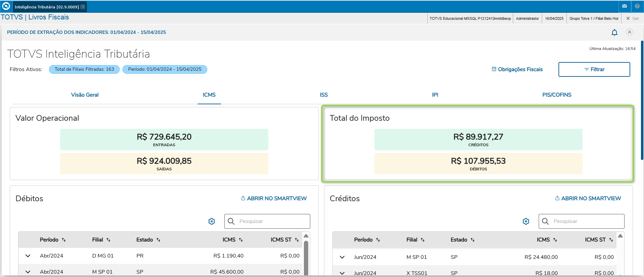
Task: Click the notification bell icon
Action: (614, 33)
